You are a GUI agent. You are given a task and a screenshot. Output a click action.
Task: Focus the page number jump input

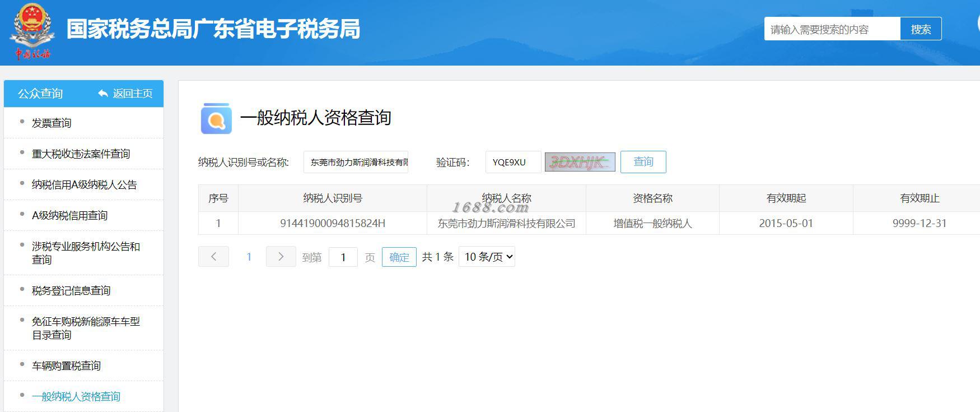[x=343, y=257]
